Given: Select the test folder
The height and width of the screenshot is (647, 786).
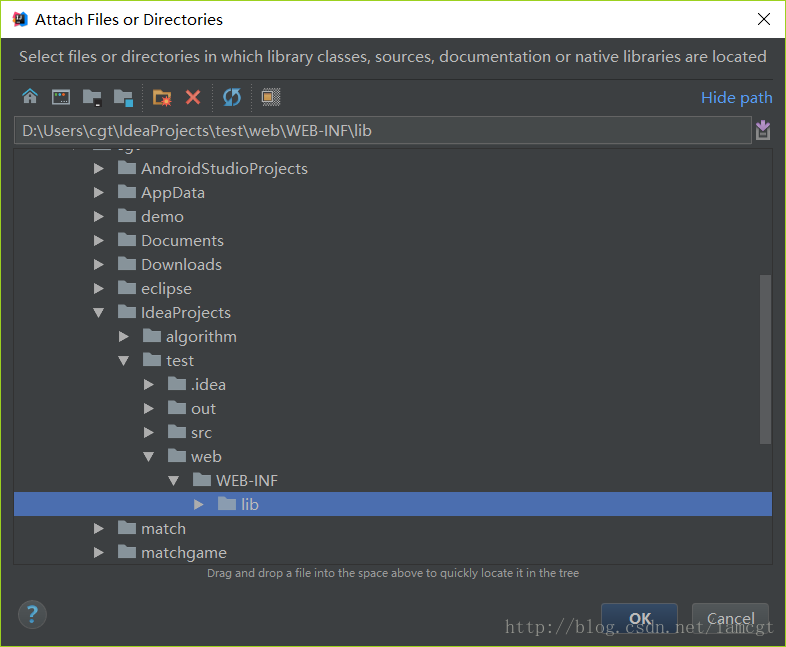Looking at the screenshot, I should point(168,361).
